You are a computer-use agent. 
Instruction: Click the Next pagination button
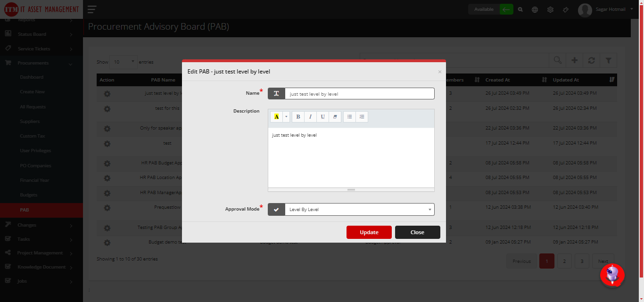pyautogui.click(x=603, y=261)
